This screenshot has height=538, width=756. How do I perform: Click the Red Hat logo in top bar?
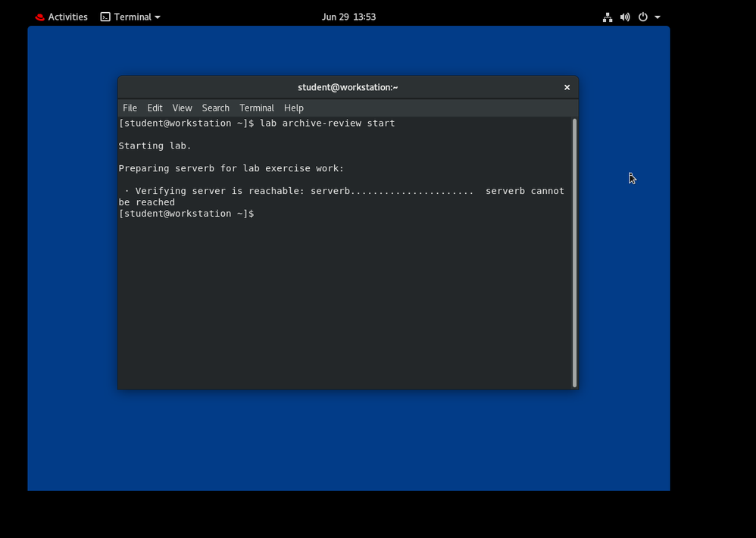click(39, 17)
